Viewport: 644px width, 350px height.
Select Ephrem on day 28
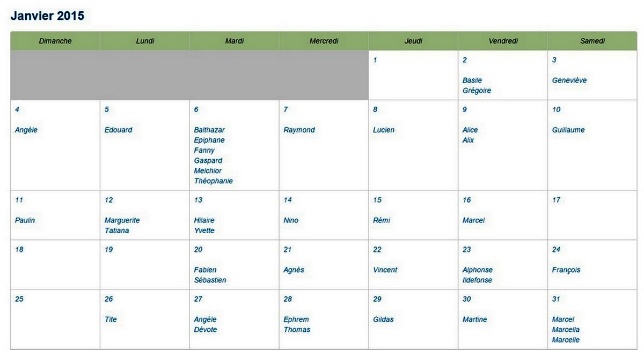(x=296, y=319)
